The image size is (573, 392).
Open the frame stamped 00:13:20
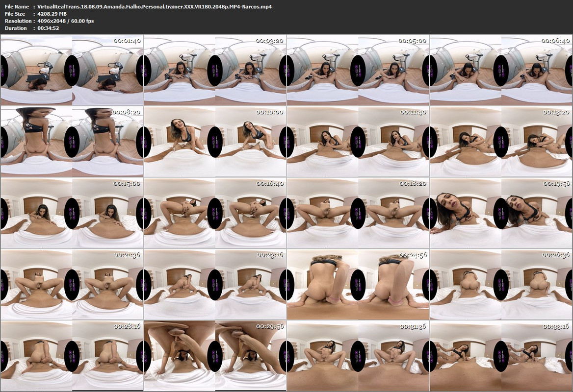tap(501, 142)
